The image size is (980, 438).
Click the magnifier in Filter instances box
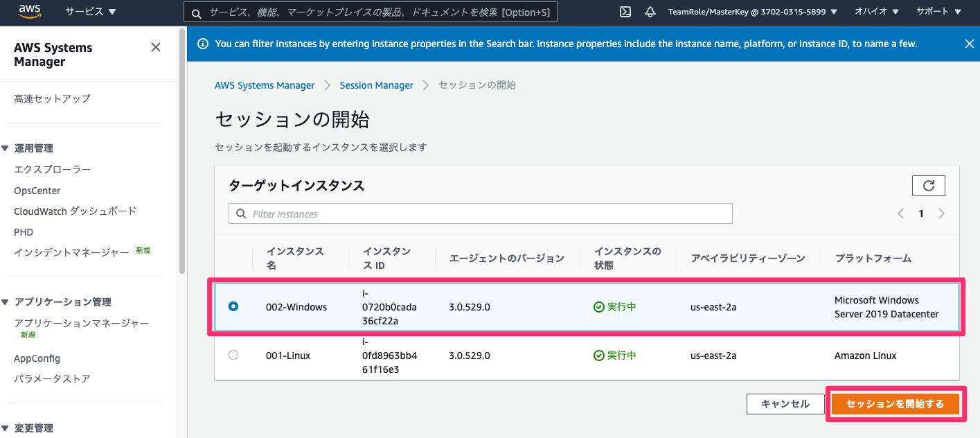point(242,214)
